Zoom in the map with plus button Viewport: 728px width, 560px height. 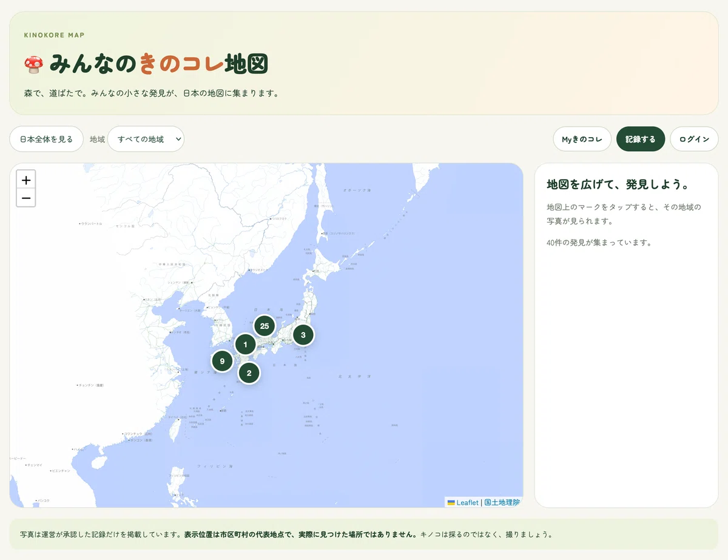26,180
